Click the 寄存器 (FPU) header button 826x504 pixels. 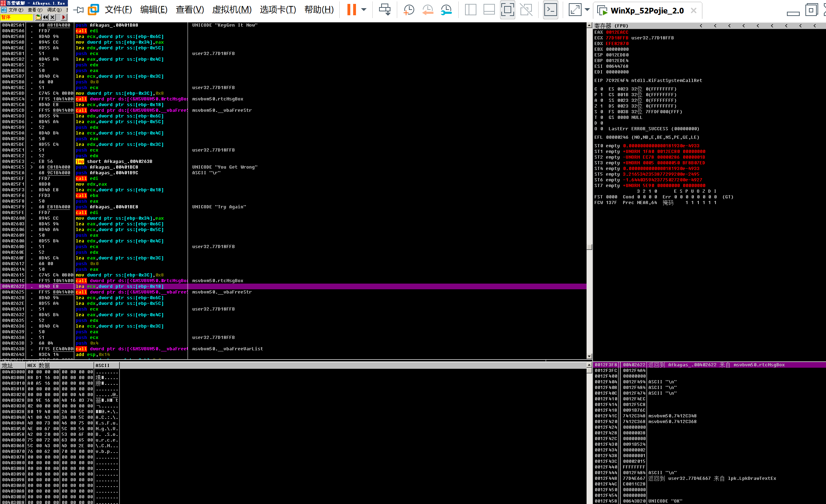[611, 26]
